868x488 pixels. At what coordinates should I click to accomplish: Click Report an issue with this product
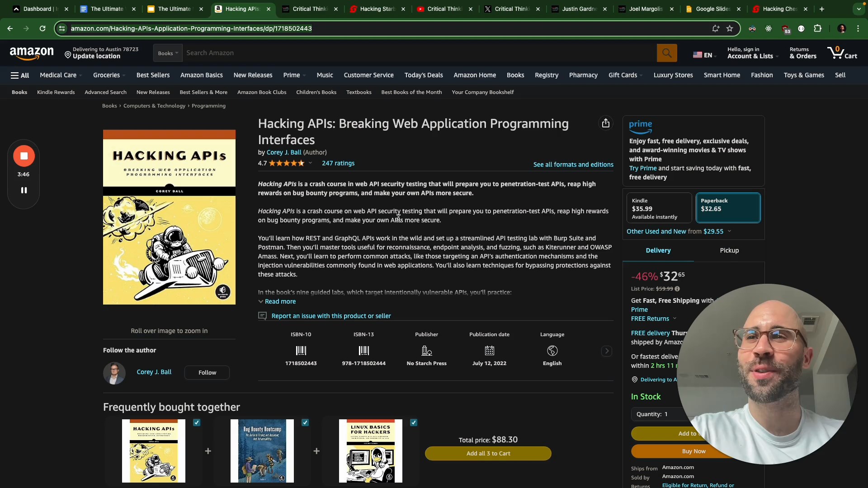(331, 316)
